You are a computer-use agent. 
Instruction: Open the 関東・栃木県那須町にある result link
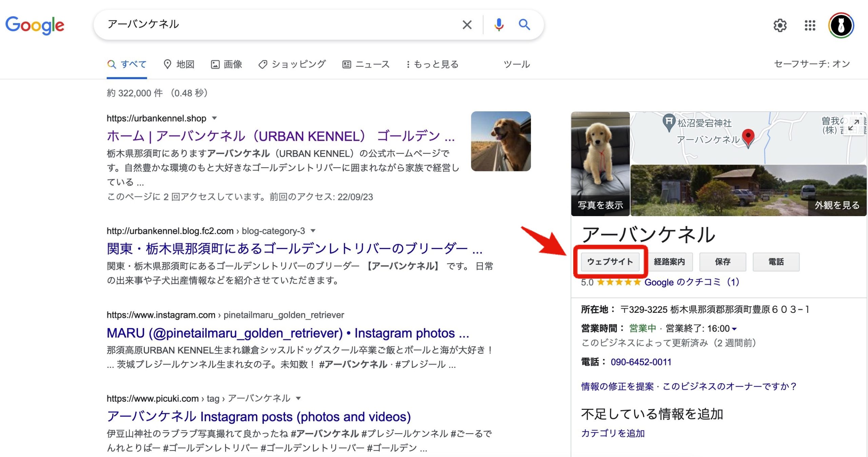[x=295, y=249]
